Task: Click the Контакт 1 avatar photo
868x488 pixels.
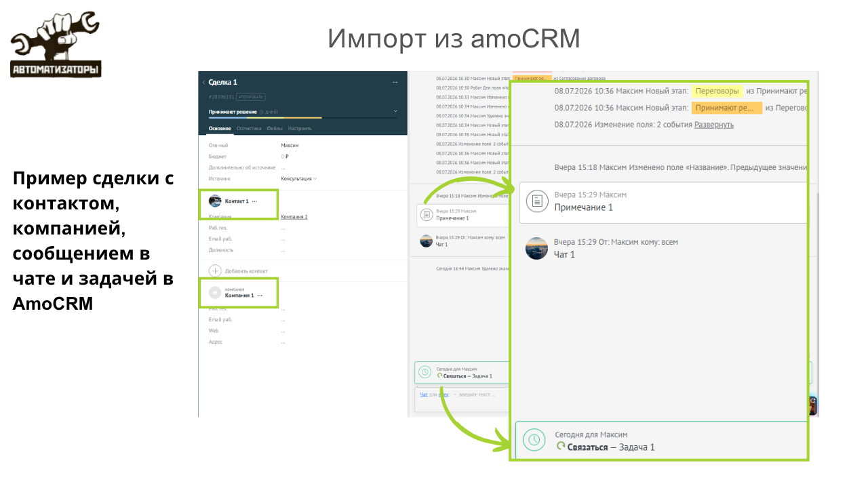Action: click(x=215, y=201)
